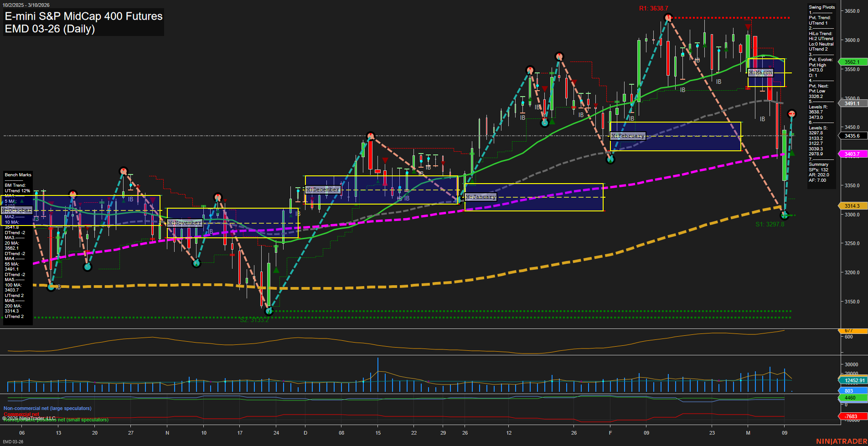Image resolution: width=868 pixels, height=446 pixels.
Task: Click the red -7683 commercial net tag
Action: pyautogui.click(x=851, y=416)
